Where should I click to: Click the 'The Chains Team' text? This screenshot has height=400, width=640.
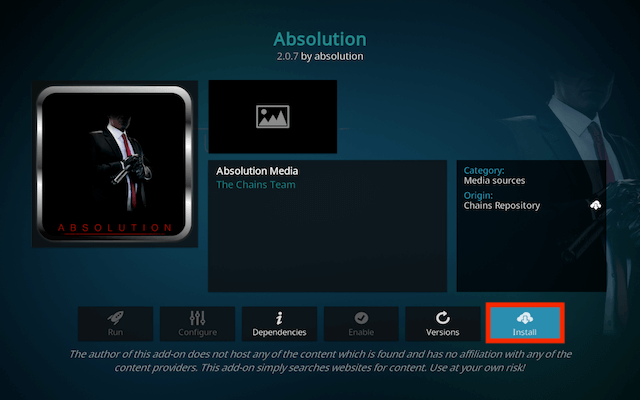coord(256,184)
